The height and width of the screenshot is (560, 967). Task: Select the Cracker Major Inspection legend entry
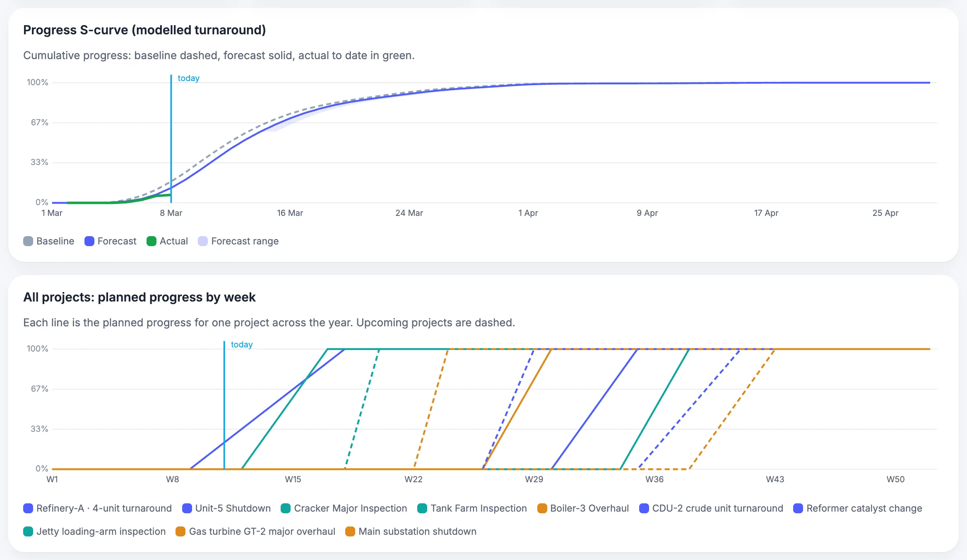click(344, 508)
